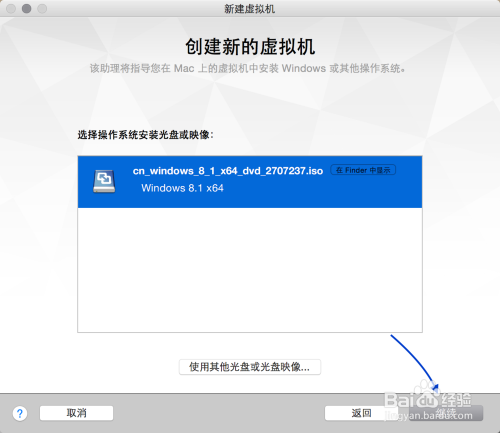Click the zoom button in title bar
The width and height of the screenshot is (500, 433).
pyautogui.click(x=42, y=8)
